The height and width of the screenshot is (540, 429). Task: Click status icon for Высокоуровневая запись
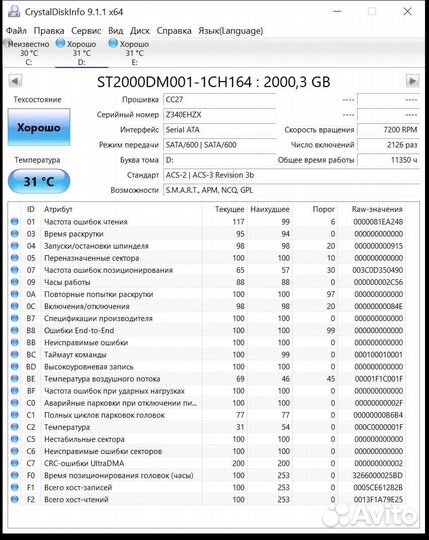(15, 366)
